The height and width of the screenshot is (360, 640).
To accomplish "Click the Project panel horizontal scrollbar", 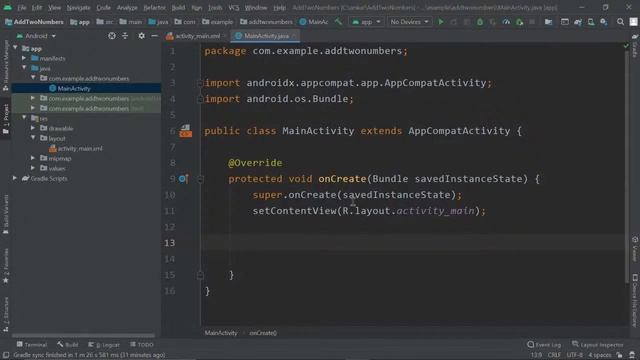I will click(84, 336).
